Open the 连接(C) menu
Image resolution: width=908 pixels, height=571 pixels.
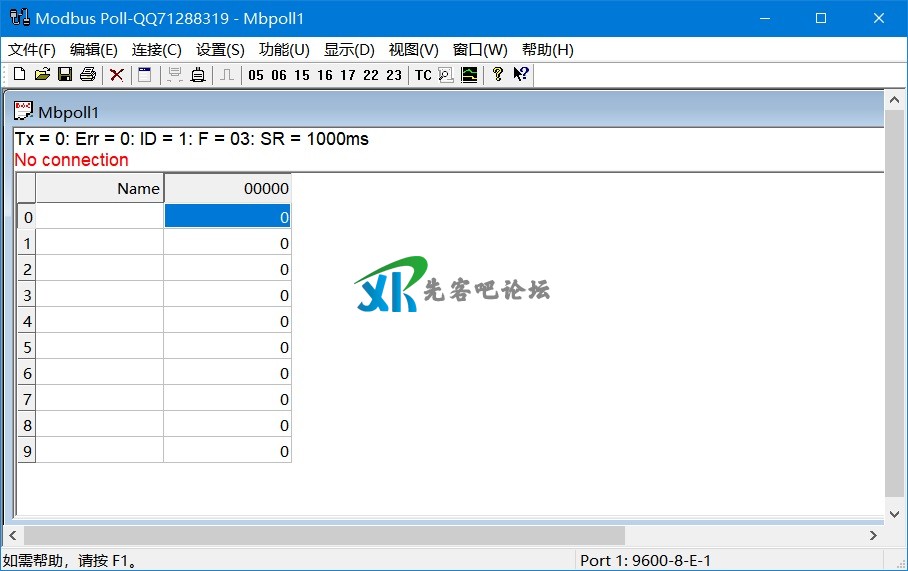pos(157,50)
